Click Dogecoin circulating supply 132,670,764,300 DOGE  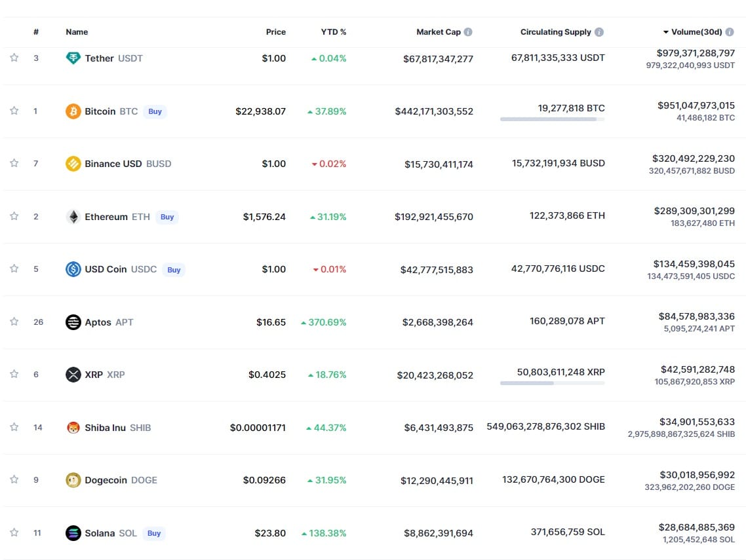[x=554, y=479]
